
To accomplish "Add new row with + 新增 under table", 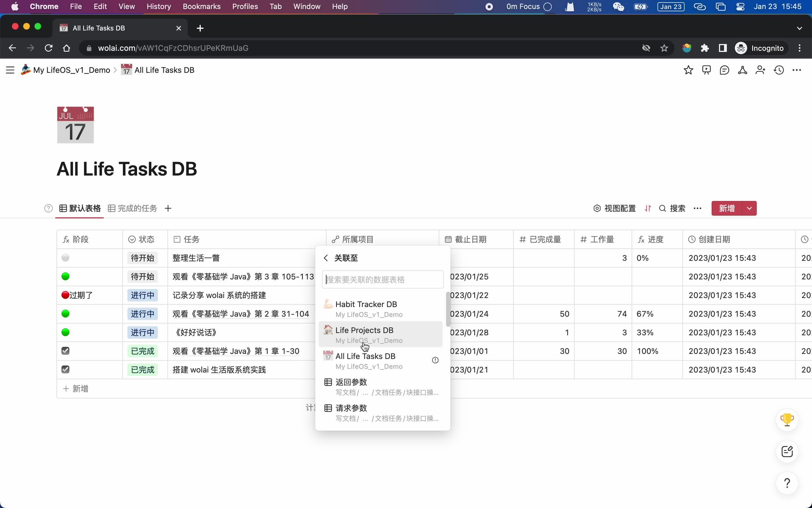I will pos(76,389).
